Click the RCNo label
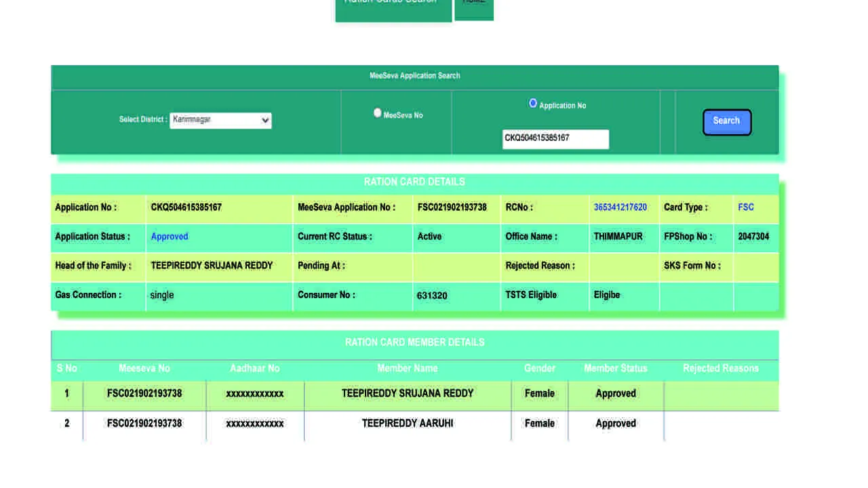The height and width of the screenshot is (488, 868). point(519,207)
